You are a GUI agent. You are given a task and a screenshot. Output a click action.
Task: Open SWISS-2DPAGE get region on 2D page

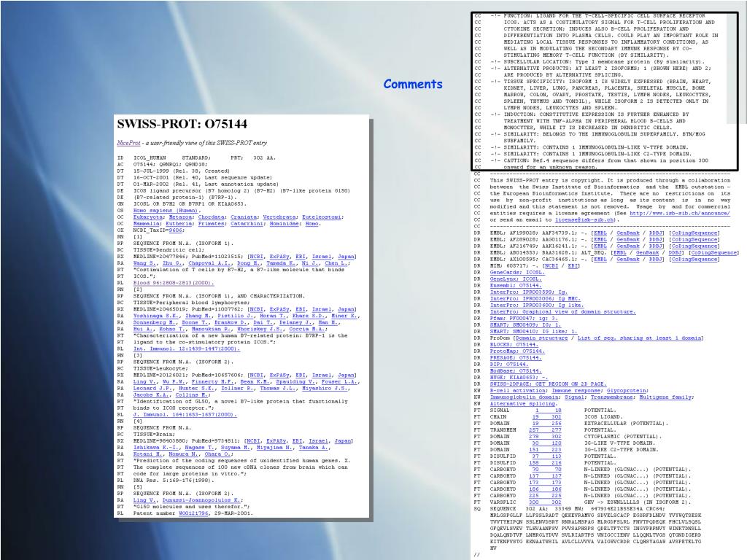coord(549,384)
